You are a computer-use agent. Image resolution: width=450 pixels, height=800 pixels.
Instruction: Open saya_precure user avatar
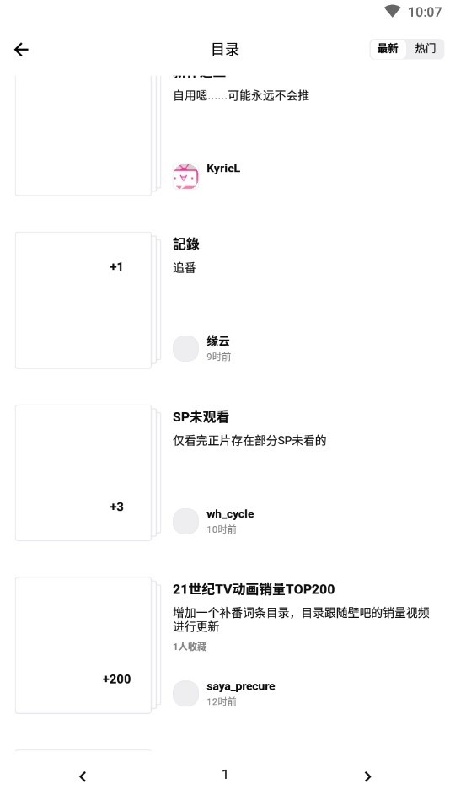point(186,693)
